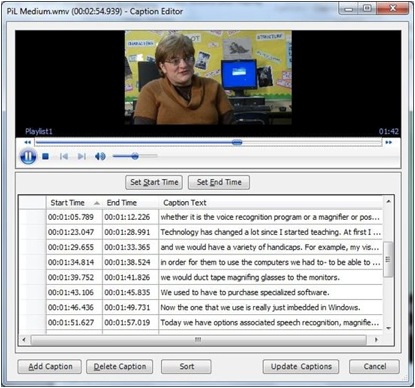The height and width of the screenshot is (388, 415).
Task: Sort the captions list
Action: point(186,367)
